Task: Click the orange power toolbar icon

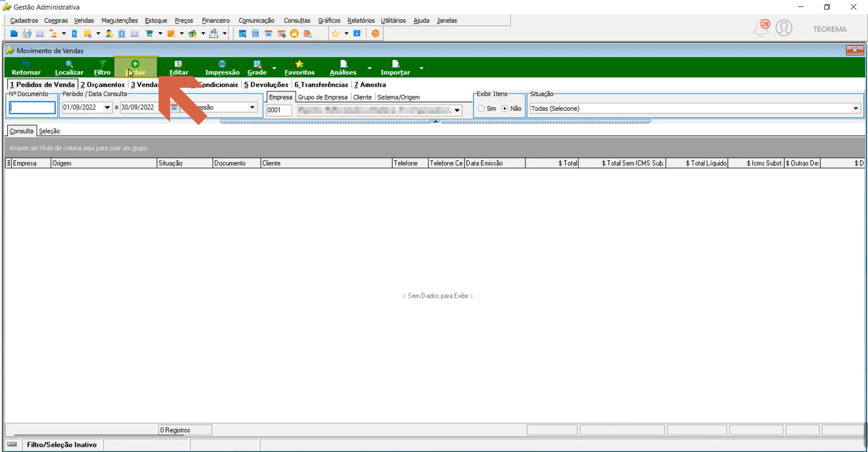Action: click(x=375, y=34)
